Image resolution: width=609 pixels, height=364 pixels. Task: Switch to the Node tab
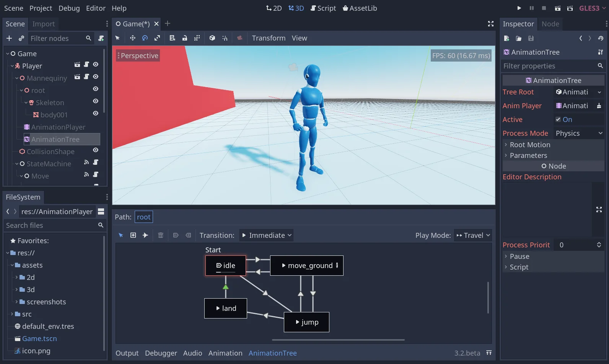[x=550, y=24]
